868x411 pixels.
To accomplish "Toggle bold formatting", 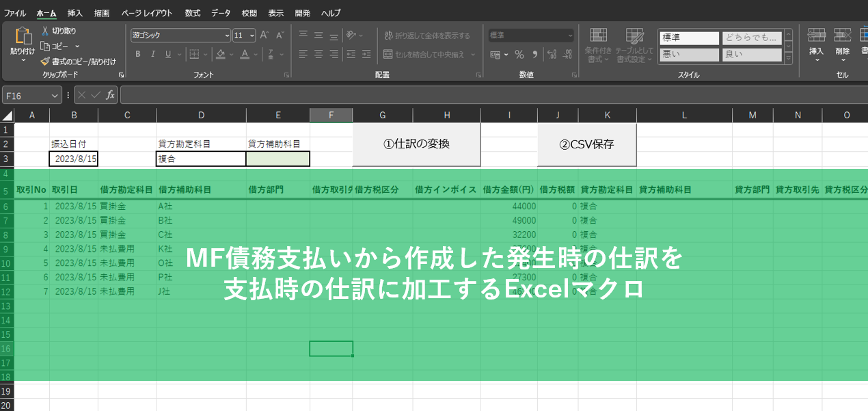I will click(137, 55).
